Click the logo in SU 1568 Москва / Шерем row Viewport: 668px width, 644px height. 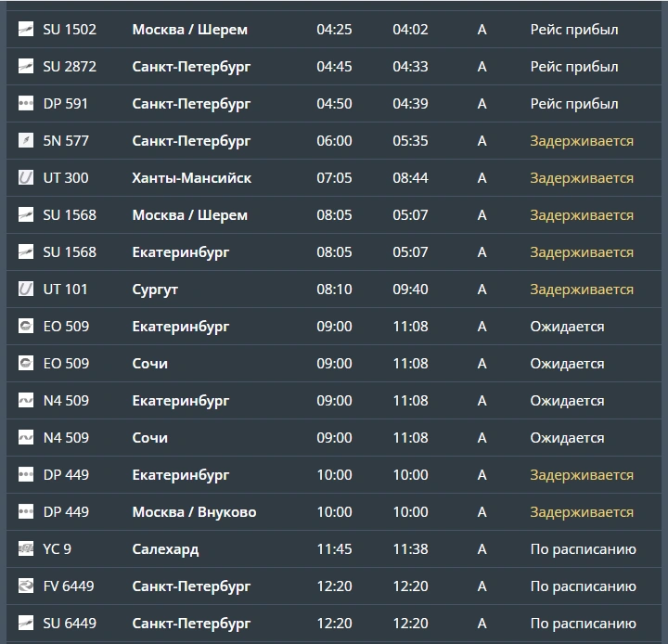[26, 214]
